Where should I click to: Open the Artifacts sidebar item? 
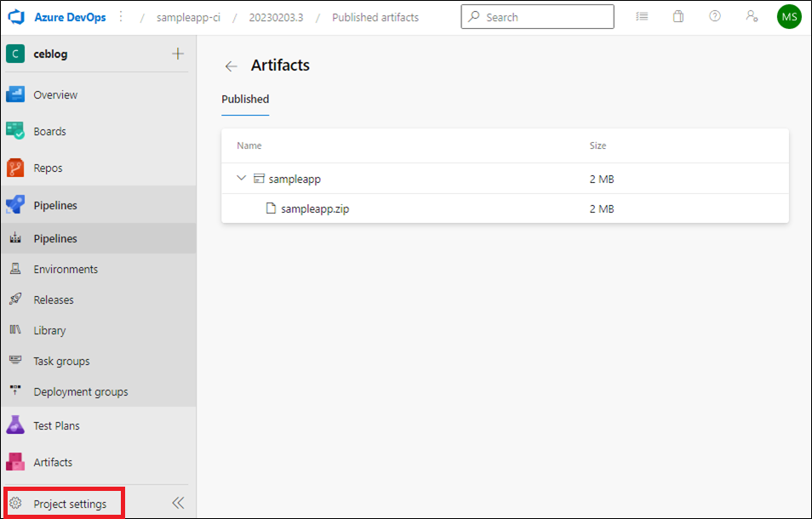point(99,462)
